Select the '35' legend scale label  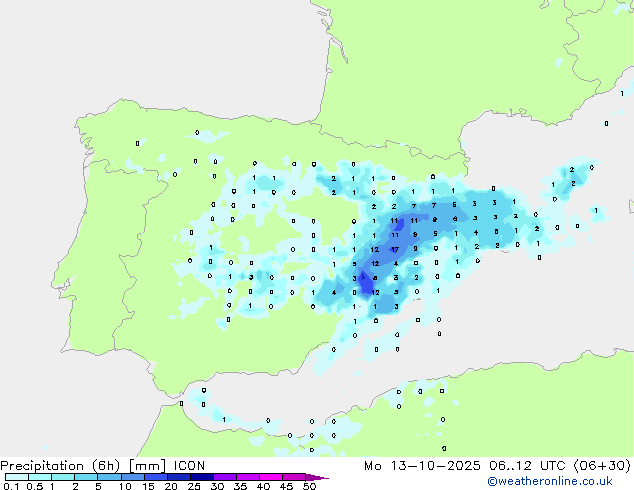240,486
